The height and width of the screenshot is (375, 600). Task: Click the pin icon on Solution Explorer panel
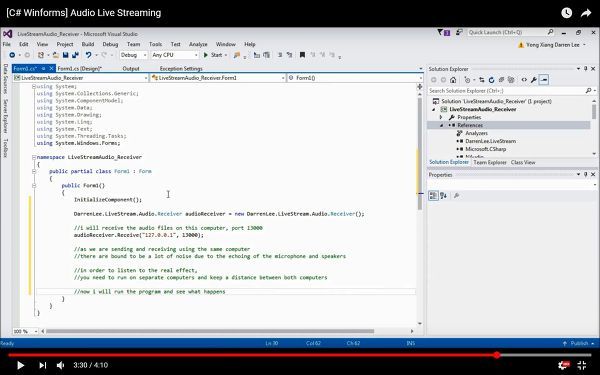coord(585,68)
